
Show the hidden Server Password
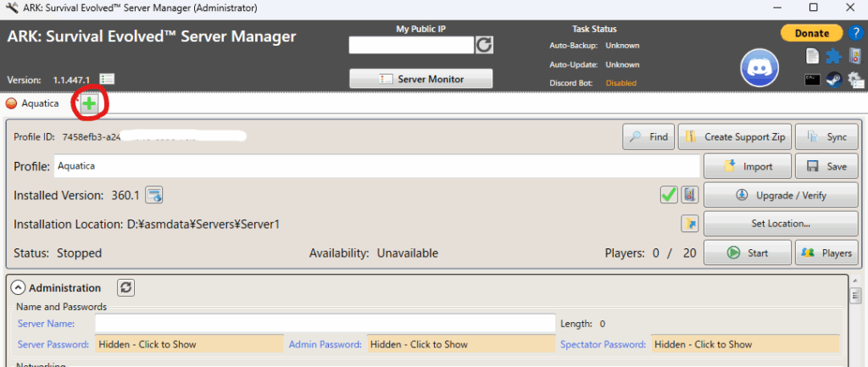(x=189, y=344)
